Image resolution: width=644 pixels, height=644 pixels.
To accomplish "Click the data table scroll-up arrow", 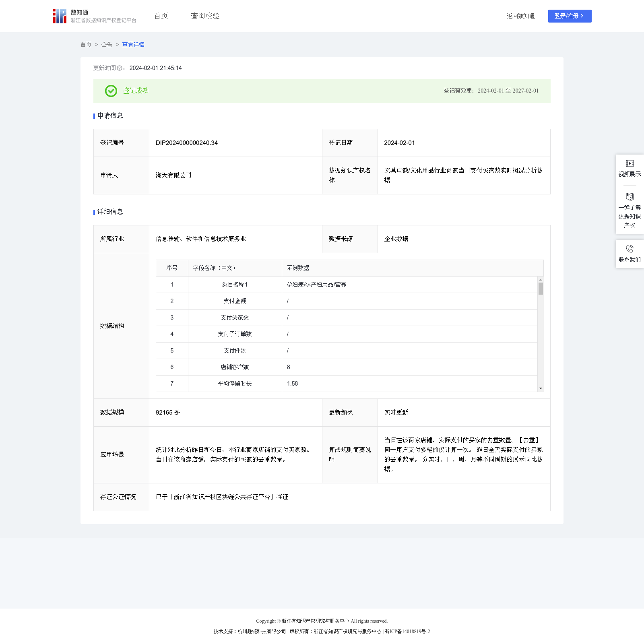I will tap(541, 280).
